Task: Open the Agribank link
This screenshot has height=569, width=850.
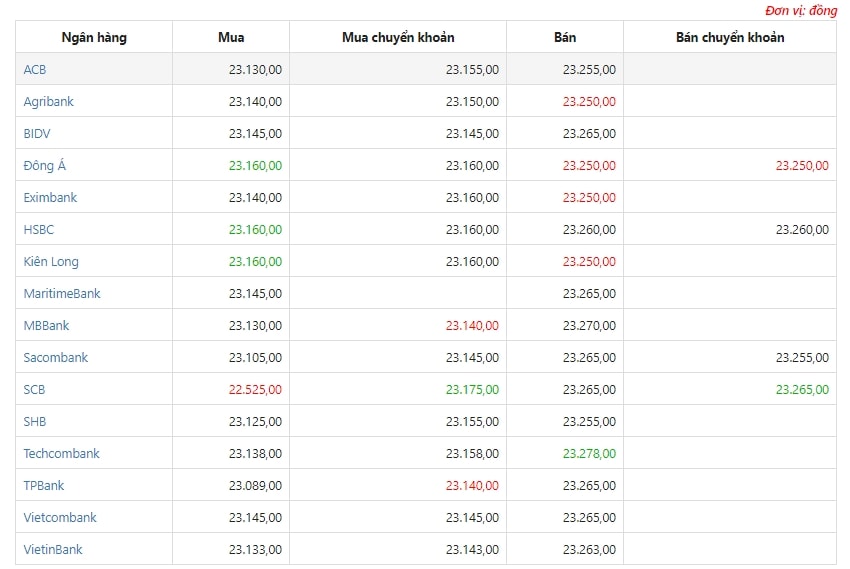Action: 48,102
